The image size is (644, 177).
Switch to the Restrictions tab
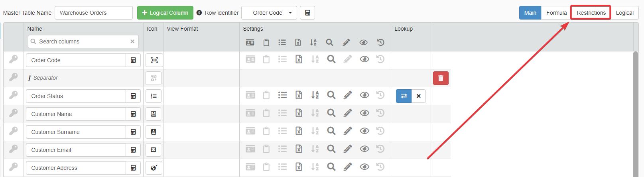tap(591, 13)
